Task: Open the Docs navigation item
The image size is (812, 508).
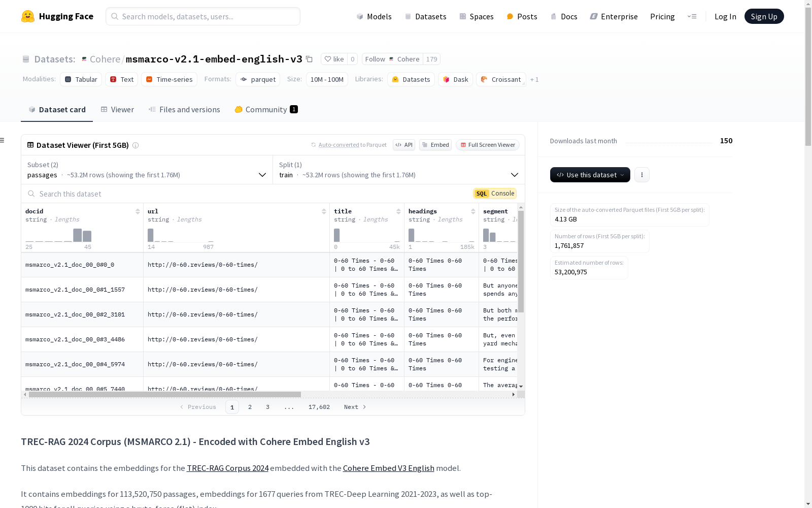Action: coord(564,16)
